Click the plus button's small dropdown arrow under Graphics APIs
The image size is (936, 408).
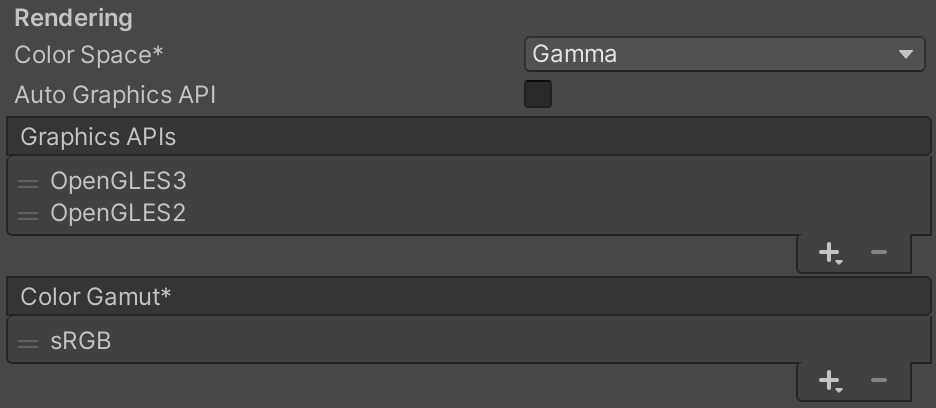tap(840, 261)
